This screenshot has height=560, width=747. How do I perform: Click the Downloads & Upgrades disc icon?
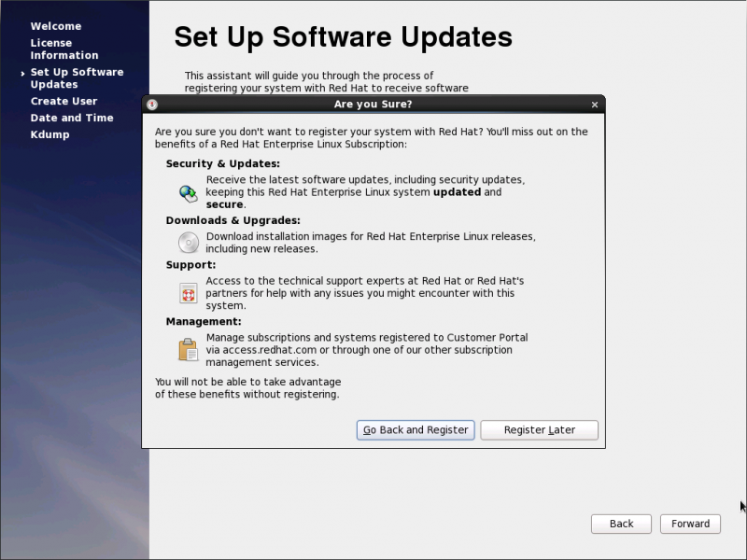point(189,243)
